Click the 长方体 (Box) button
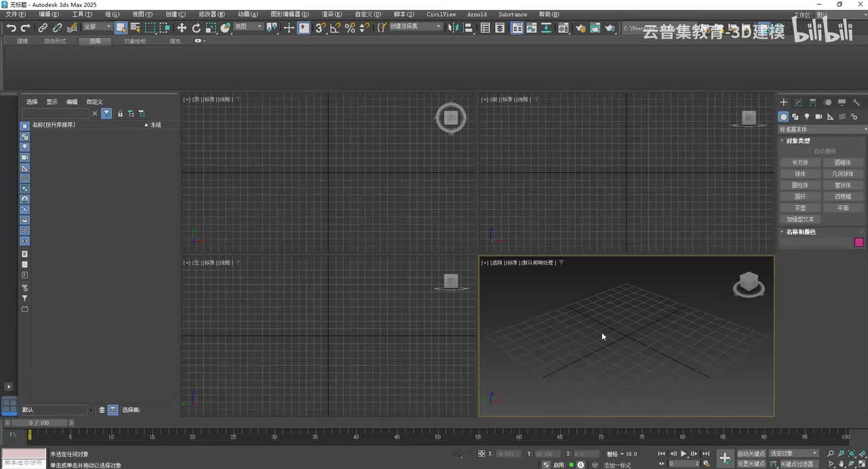This screenshot has width=868, height=469. 800,163
